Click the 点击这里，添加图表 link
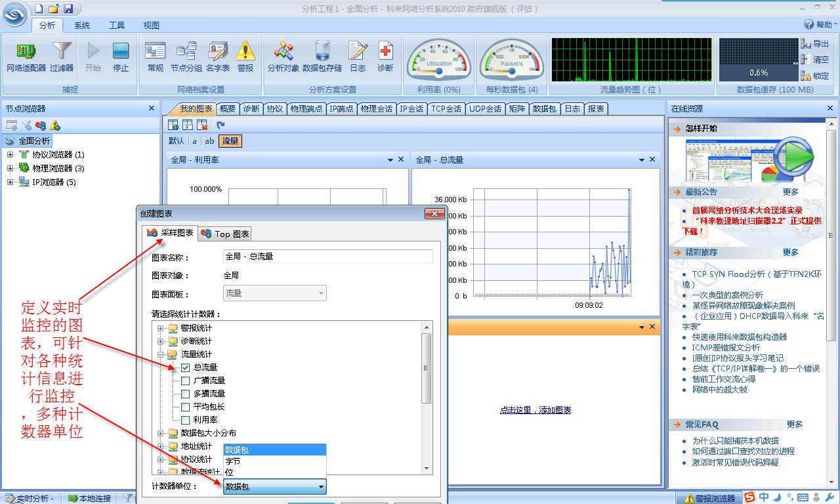Image resolution: width=840 pixels, height=504 pixels. click(535, 410)
